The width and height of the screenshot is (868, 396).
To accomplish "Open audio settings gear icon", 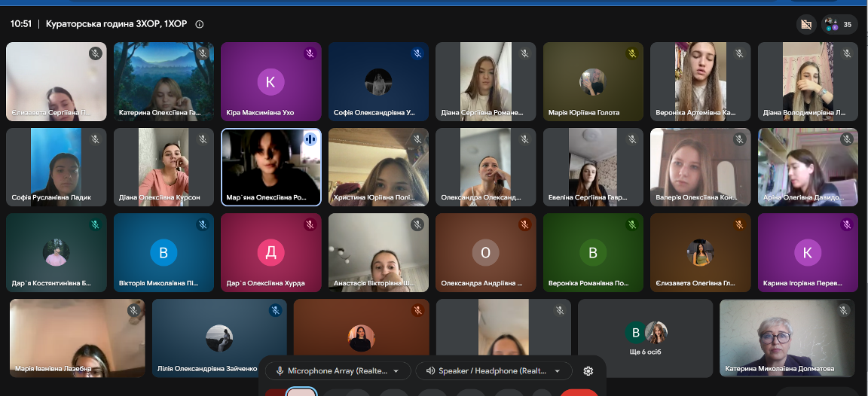I will coord(588,371).
